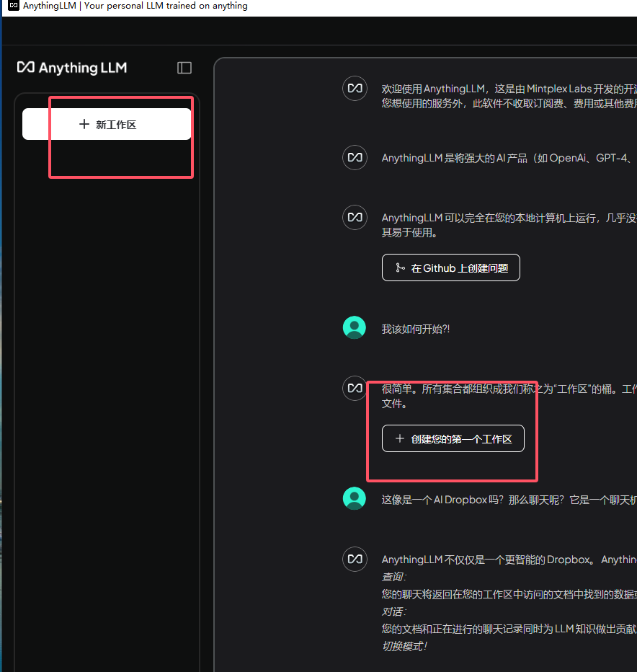
Task: Click the user message 这像是一个AI Dropbox吗?
Action: point(509,500)
